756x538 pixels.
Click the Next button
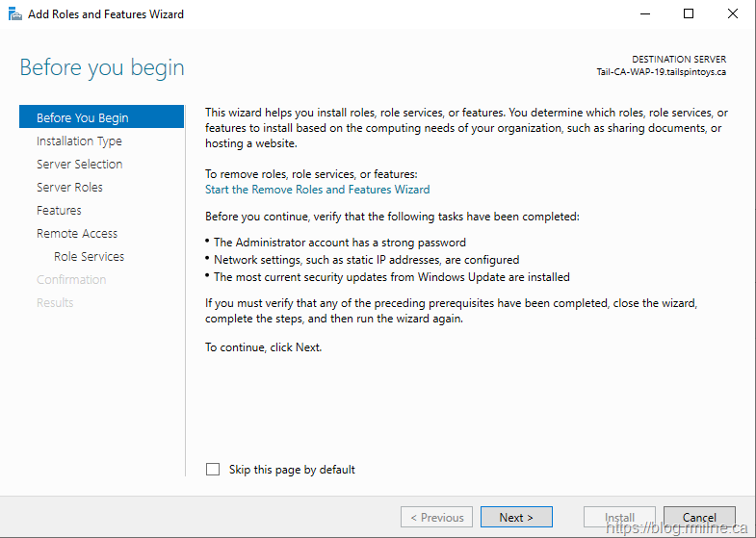click(516, 517)
